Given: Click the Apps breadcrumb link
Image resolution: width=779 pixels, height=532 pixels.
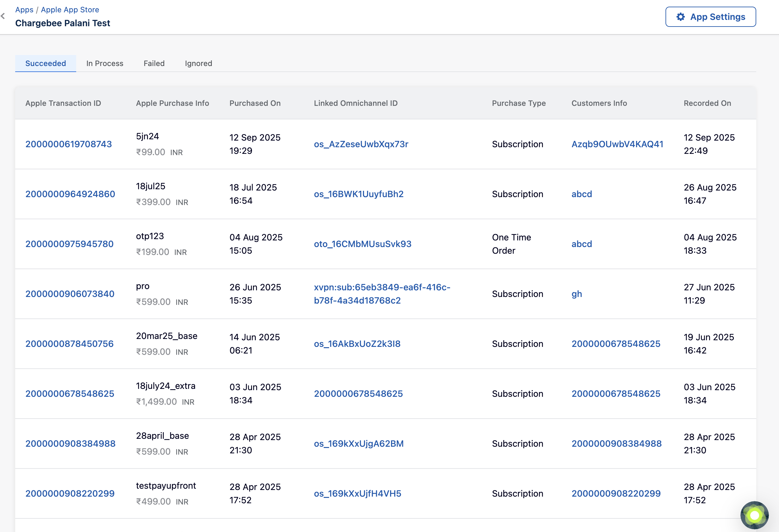Looking at the screenshot, I should (24, 10).
